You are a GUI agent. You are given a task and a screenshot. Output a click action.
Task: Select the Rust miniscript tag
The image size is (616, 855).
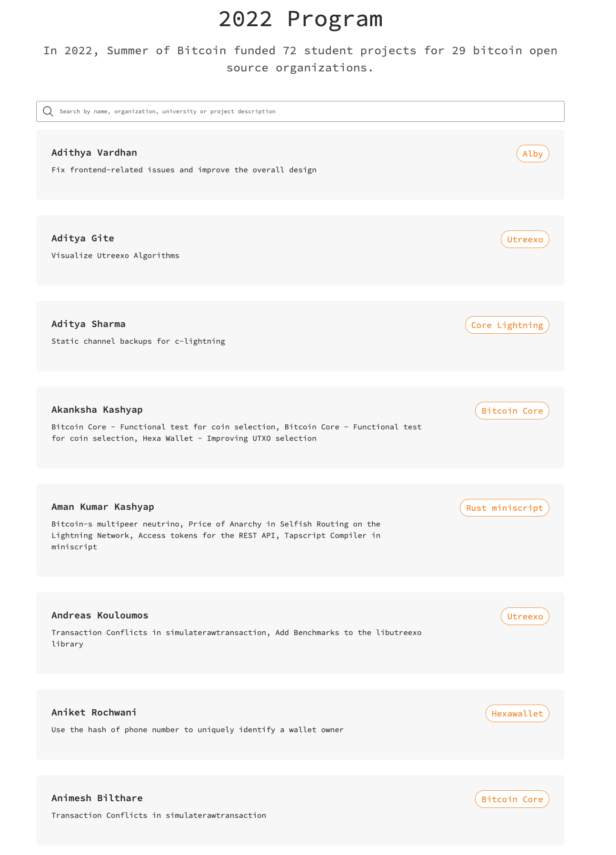504,508
